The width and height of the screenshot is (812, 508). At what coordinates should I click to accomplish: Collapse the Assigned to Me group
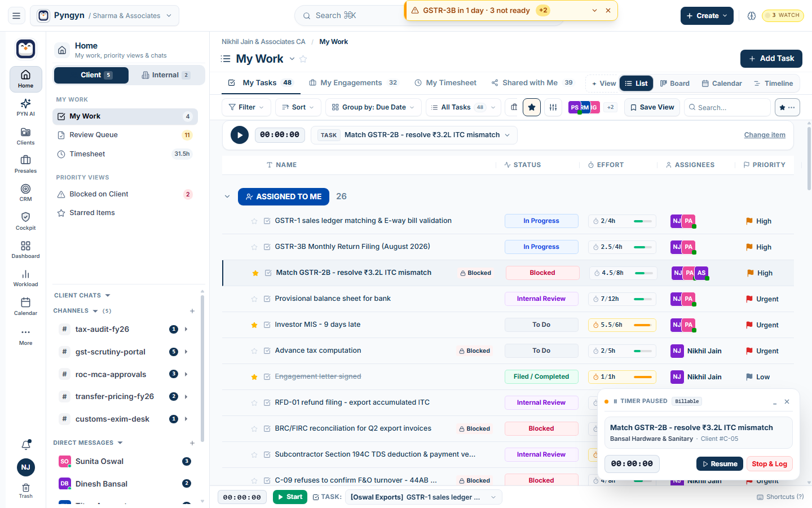click(227, 196)
